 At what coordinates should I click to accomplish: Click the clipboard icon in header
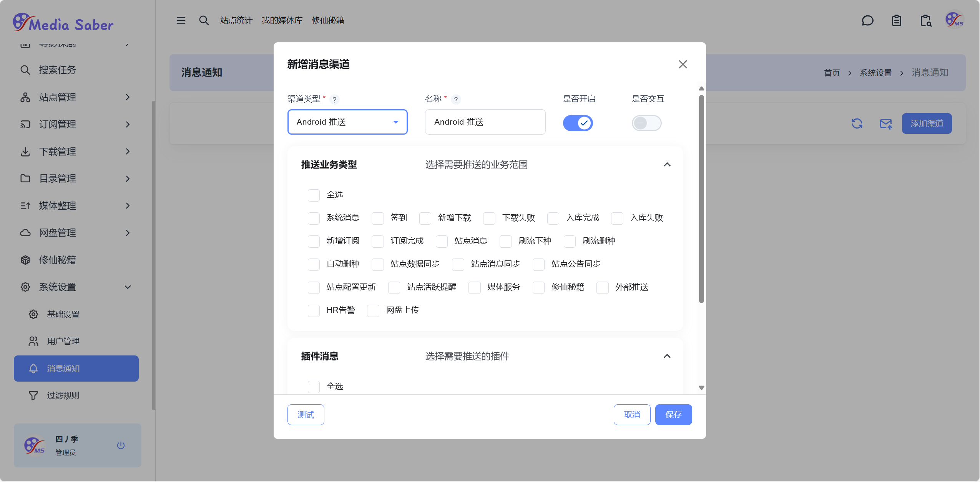click(896, 20)
